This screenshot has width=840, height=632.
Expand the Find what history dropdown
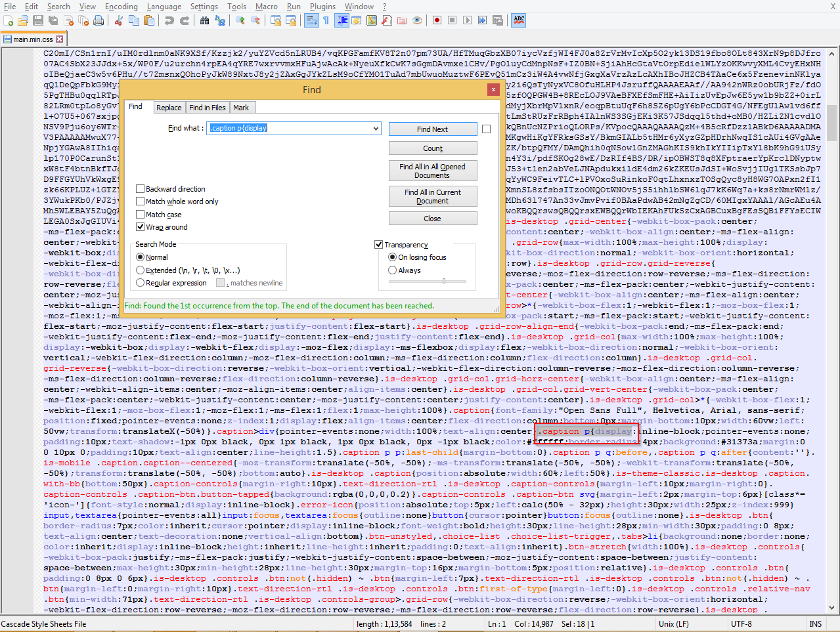376,129
